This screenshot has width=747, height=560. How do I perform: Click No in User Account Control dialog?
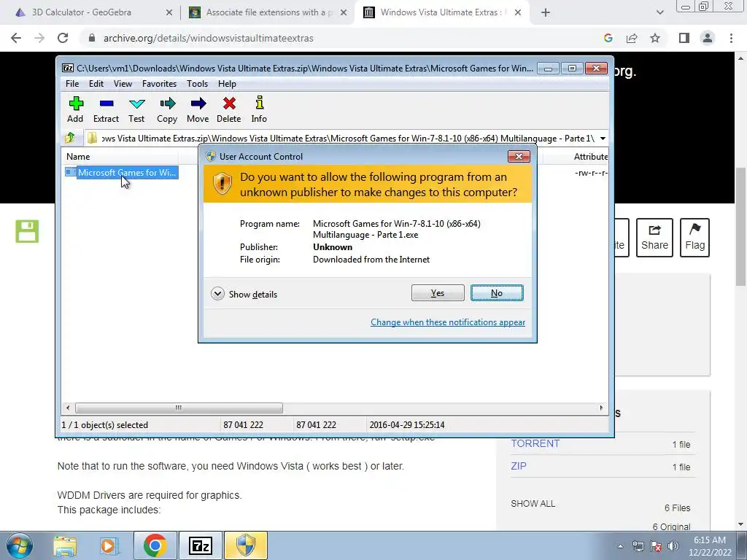coord(497,293)
